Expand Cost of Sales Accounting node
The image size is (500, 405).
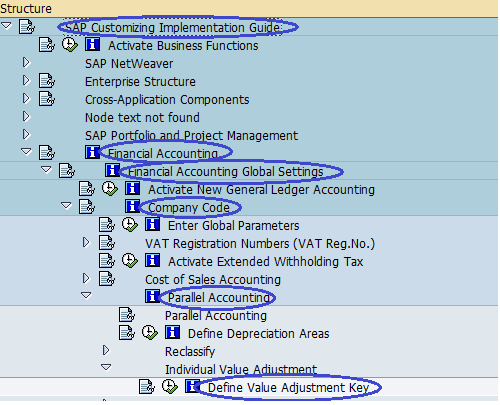point(86,278)
